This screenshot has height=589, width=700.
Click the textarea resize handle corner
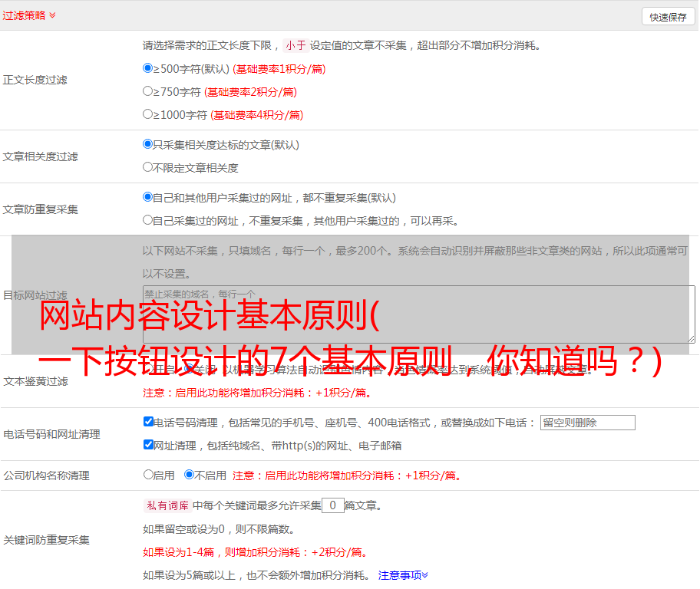coord(691,338)
